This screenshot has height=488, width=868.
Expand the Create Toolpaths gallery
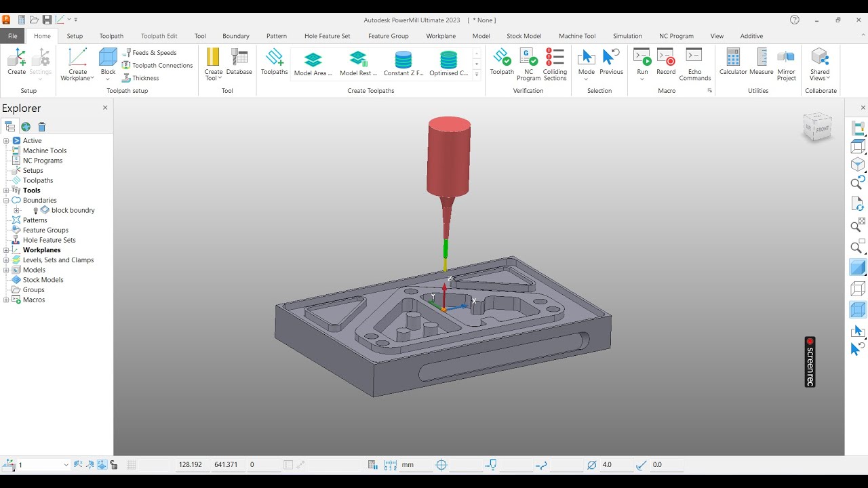477,75
